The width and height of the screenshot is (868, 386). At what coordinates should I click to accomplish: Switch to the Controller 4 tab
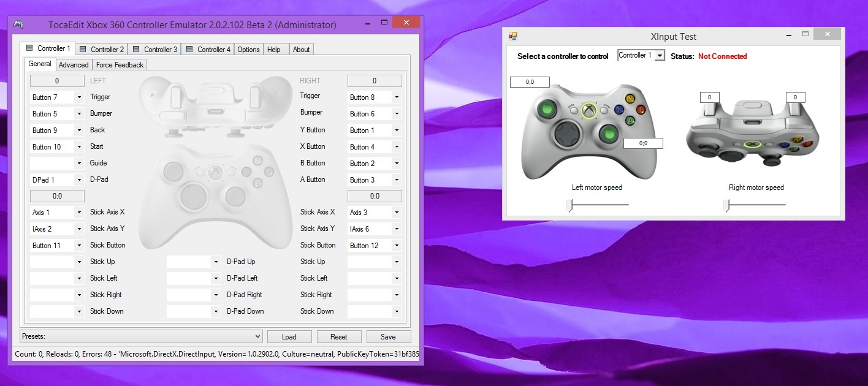pos(208,49)
